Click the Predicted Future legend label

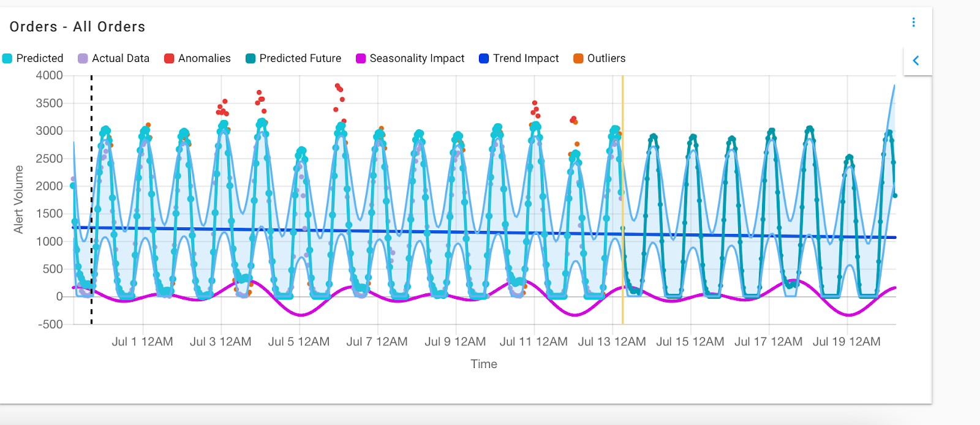click(x=300, y=58)
